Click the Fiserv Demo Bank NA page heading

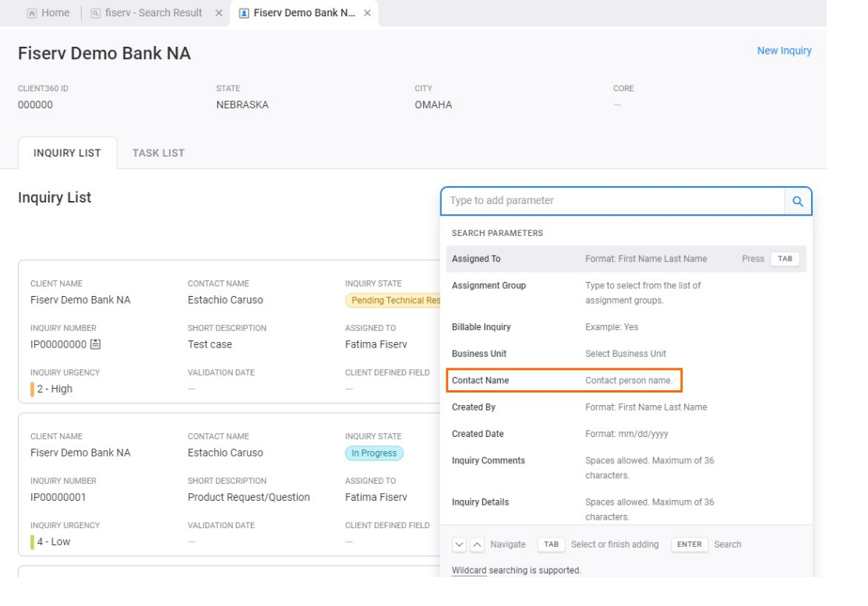[104, 53]
